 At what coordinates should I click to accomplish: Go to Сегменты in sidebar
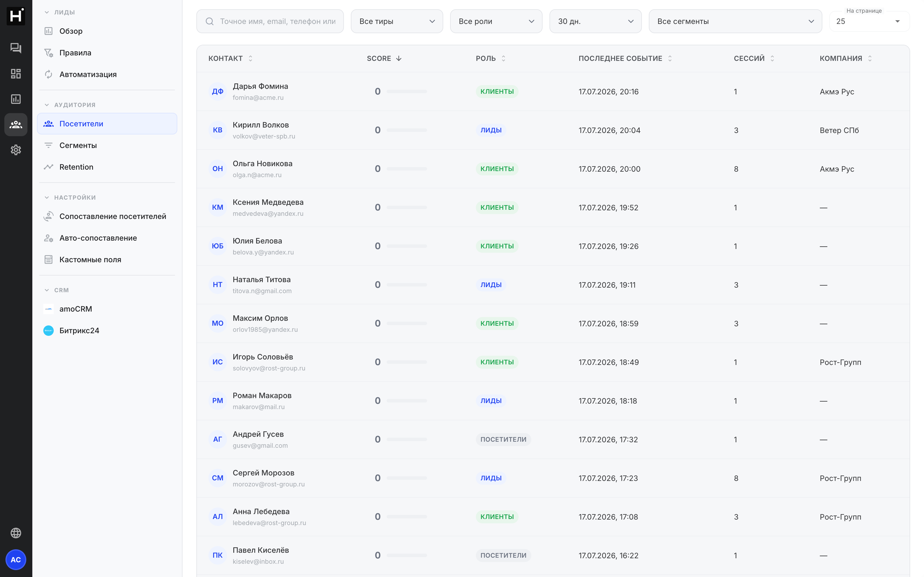tap(78, 145)
